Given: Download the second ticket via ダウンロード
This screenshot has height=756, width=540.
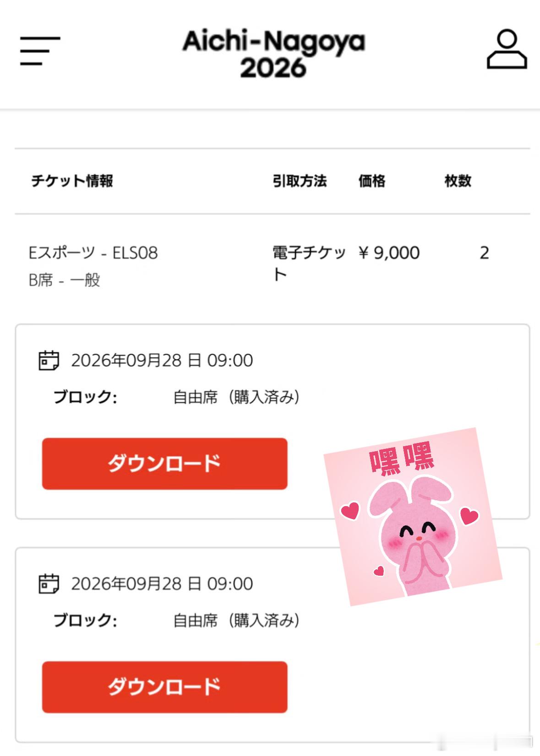Looking at the screenshot, I should coord(165,687).
